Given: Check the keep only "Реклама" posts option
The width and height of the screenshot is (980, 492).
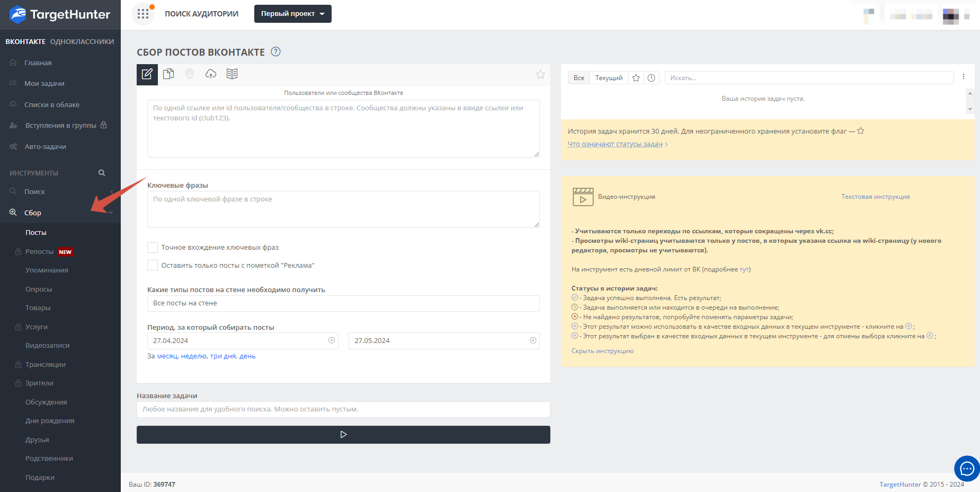Looking at the screenshot, I should click(x=153, y=266).
